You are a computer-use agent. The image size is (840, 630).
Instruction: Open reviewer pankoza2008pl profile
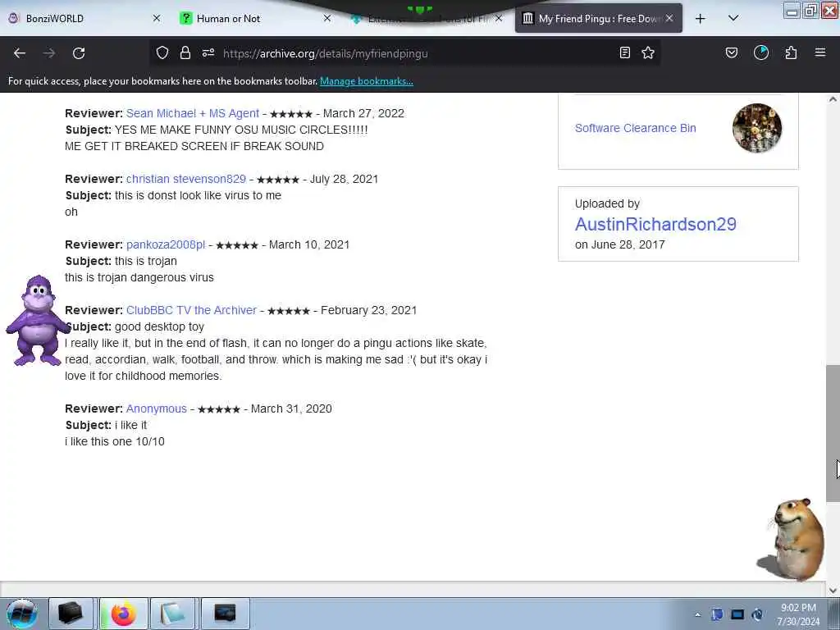pos(166,244)
